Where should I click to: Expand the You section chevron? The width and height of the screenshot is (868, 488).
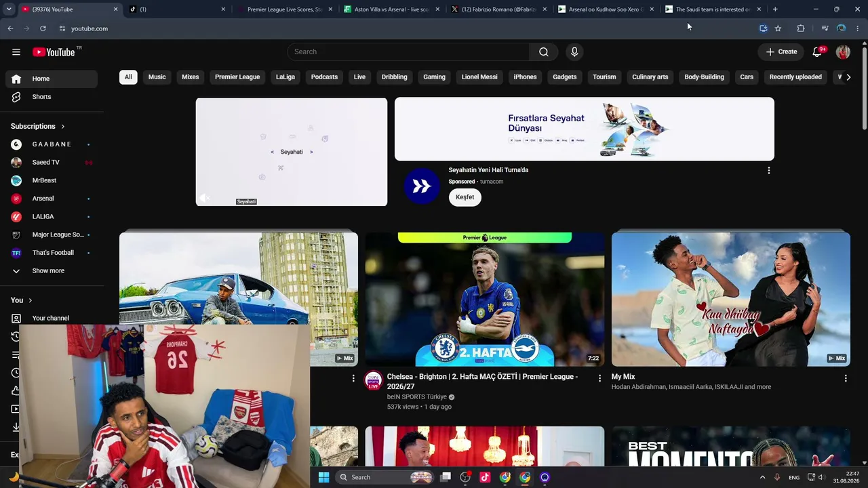tap(30, 300)
